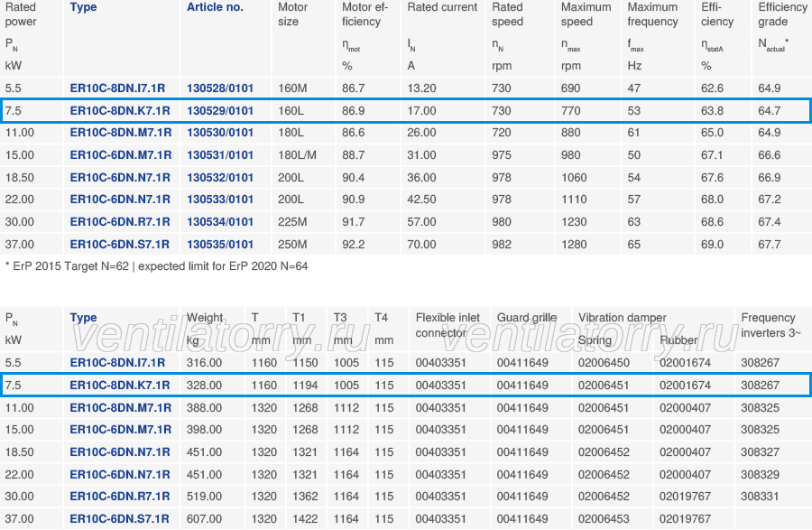Select rated current value '13.20'
This screenshot has height=530, width=812.
click(x=421, y=88)
